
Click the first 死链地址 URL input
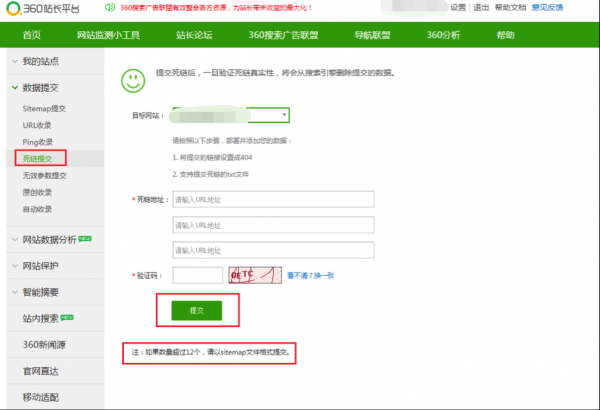pyautogui.click(x=273, y=199)
